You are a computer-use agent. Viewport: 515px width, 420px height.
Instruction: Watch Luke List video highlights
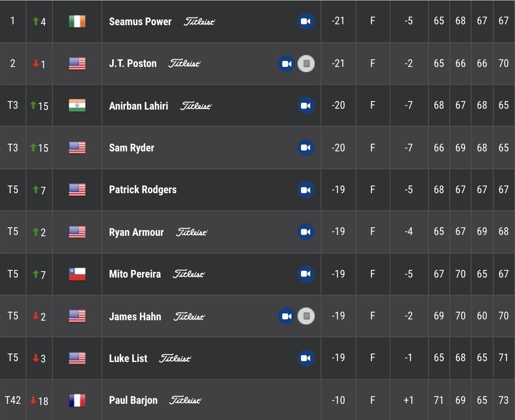pyautogui.click(x=306, y=358)
